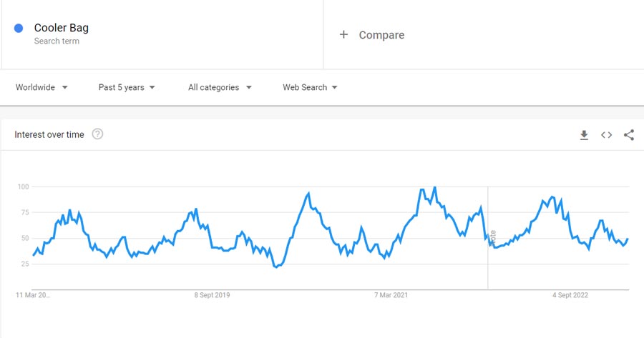The width and height of the screenshot is (644, 338).
Task: Click the Compare text to add a term
Action: 381,35
